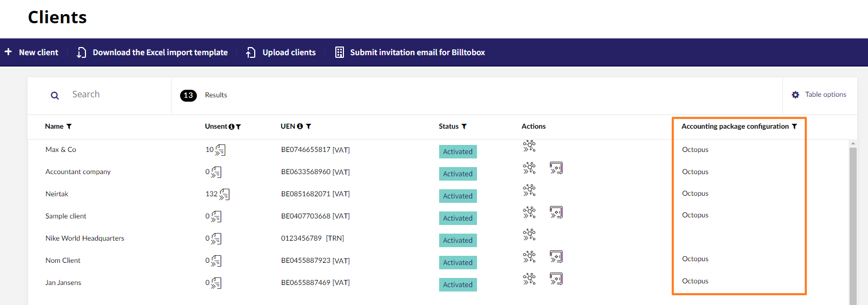Open unsent documents icon for Neirtak
This screenshot has width=868, height=305.
coord(224,195)
